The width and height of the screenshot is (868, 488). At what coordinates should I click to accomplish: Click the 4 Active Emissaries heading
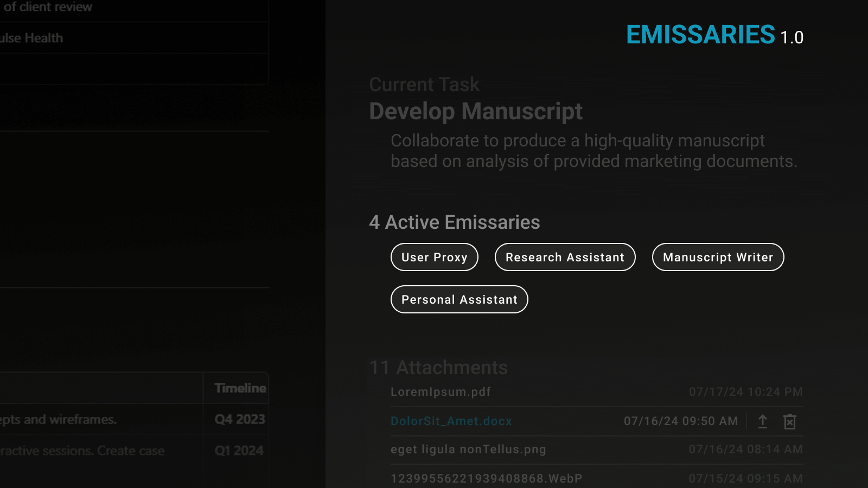pyautogui.click(x=454, y=222)
